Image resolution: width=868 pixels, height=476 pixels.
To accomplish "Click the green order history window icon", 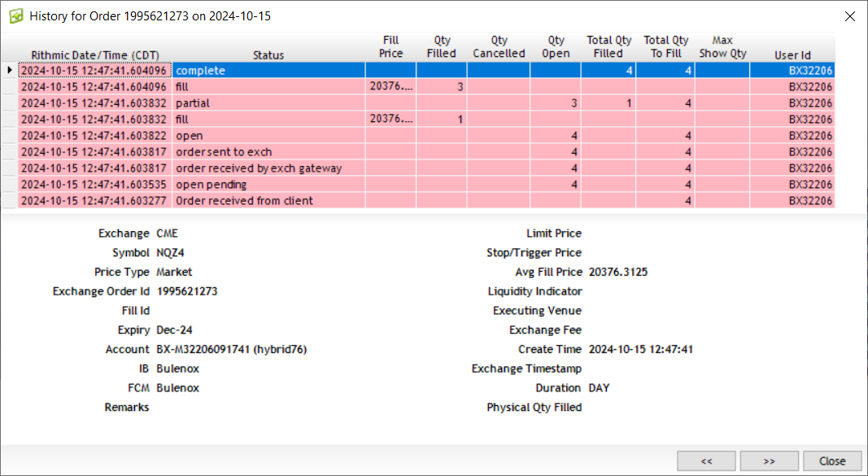I will tap(16, 16).
